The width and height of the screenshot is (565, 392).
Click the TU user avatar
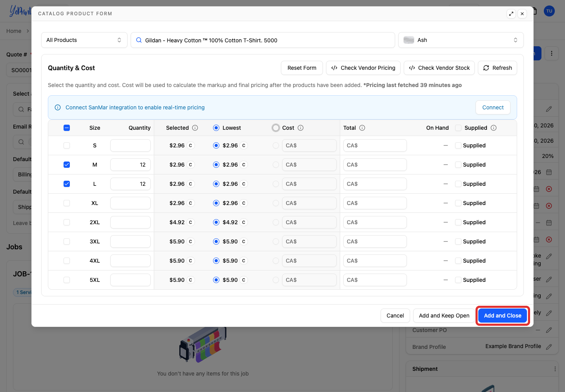549,11
